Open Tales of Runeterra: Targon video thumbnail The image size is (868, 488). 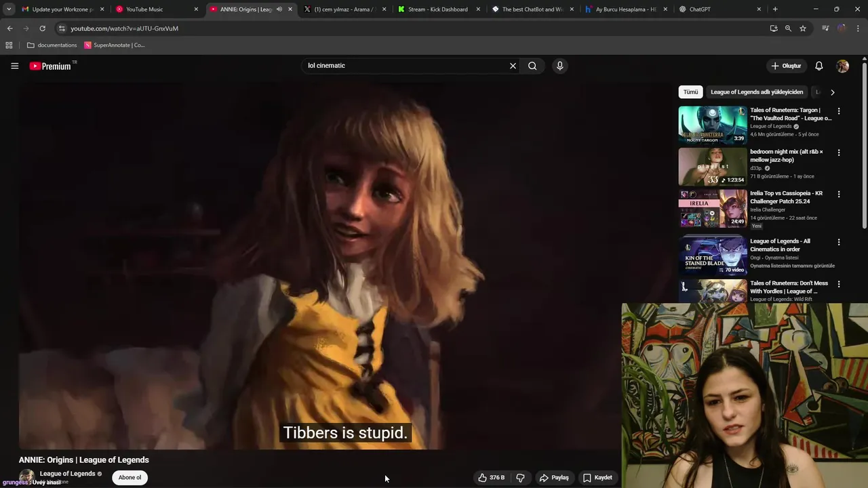click(x=712, y=125)
